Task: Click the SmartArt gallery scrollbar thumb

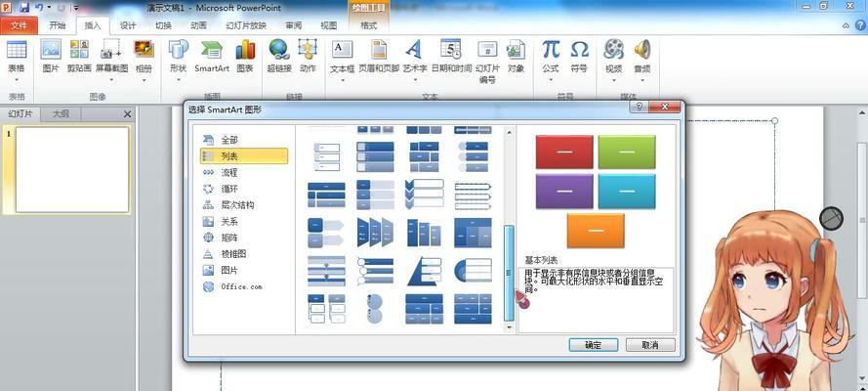Action: pyautogui.click(x=509, y=273)
